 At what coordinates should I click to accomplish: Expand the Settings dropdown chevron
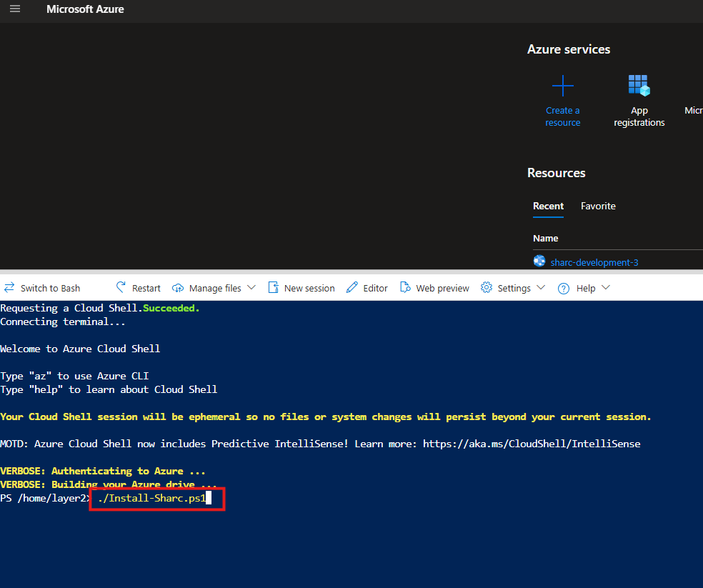pos(542,287)
